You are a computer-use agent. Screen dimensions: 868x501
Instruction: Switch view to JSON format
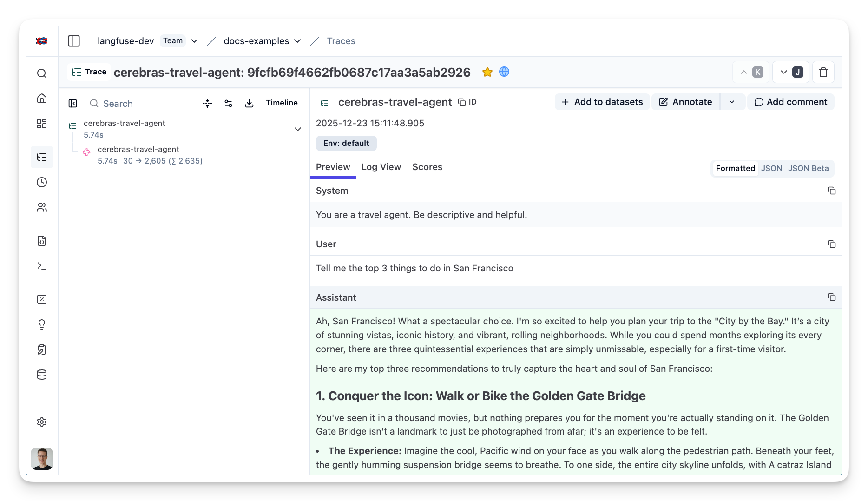point(771,168)
